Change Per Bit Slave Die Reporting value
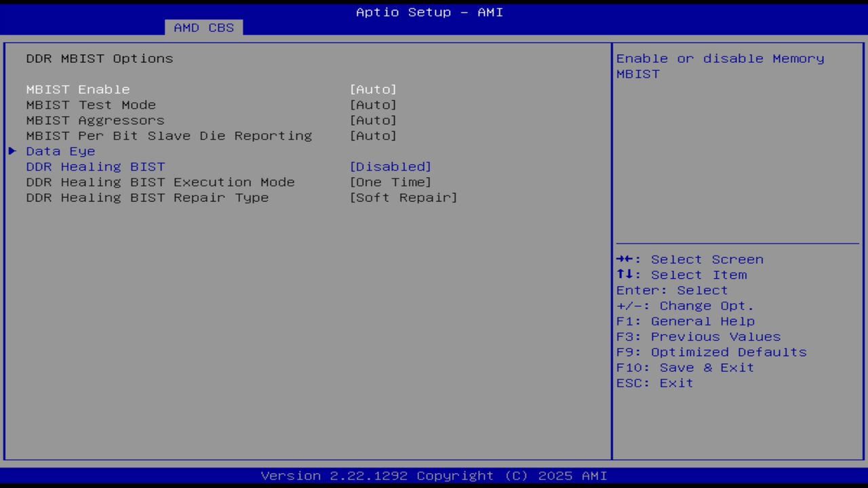 (373, 136)
